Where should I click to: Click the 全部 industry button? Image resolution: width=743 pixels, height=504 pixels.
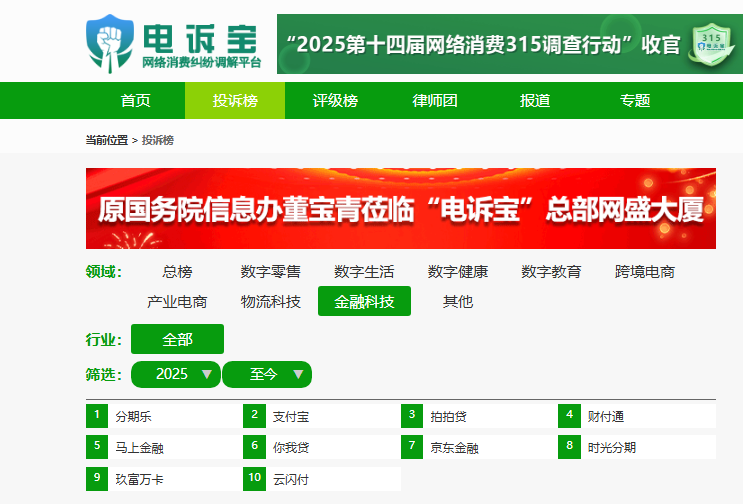click(x=177, y=339)
